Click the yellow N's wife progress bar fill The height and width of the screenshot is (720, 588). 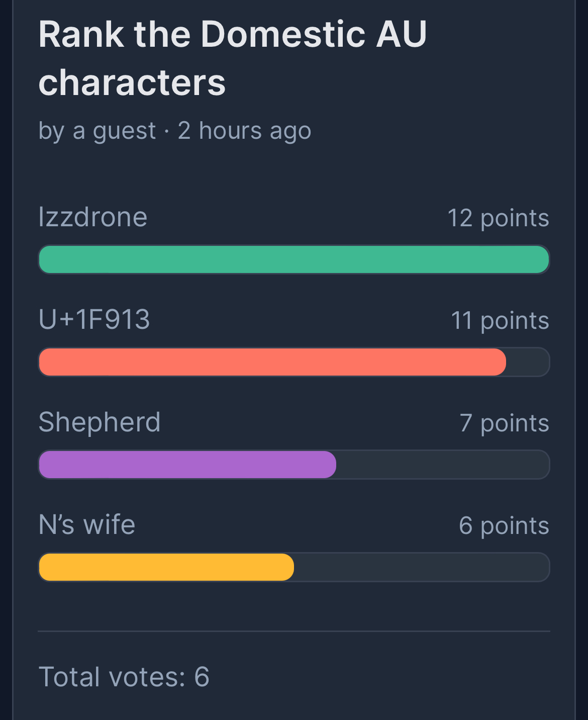[166, 567]
